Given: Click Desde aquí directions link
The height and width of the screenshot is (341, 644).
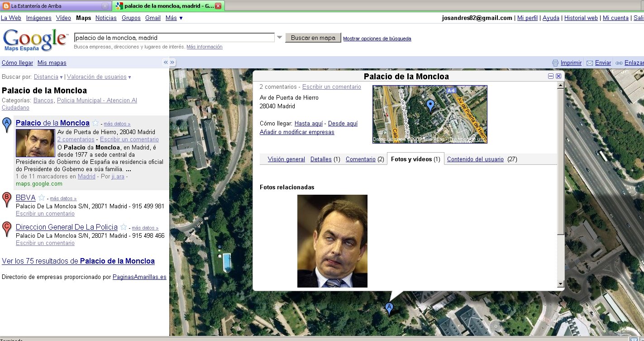Looking at the screenshot, I should point(343,124).
